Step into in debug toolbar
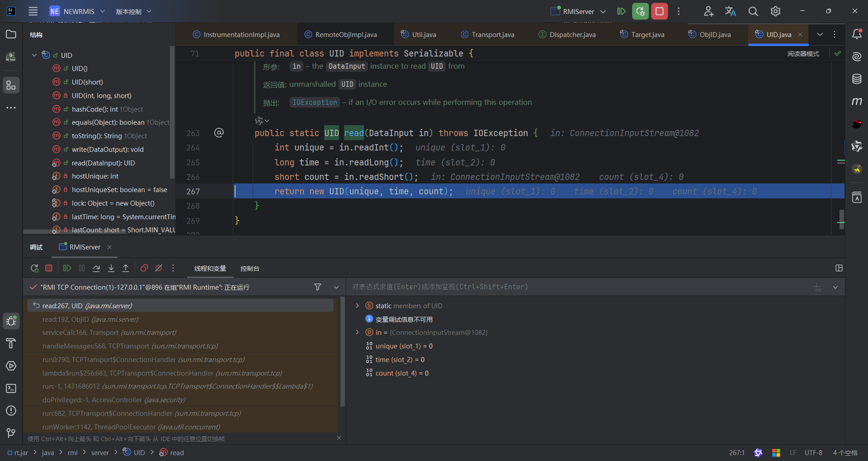Screen dimensions: 868x461 (111, 268)
